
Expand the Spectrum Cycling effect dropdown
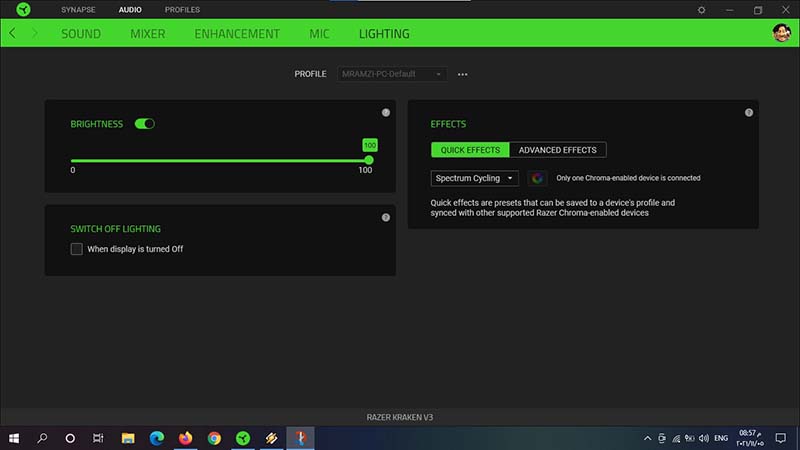(x=475, y=178)
